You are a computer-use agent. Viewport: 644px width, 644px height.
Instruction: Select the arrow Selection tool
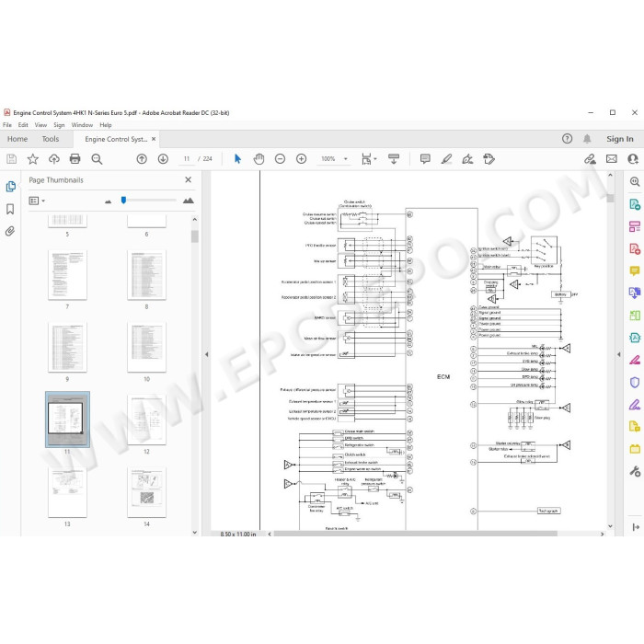pyautogui.click(x=237, y=159)
